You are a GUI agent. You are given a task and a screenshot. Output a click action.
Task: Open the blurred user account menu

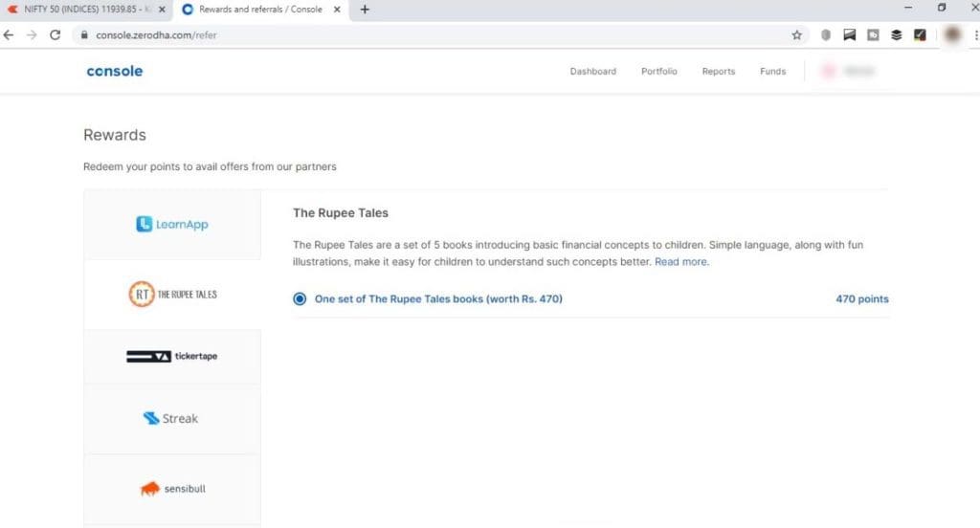[849, 71]
